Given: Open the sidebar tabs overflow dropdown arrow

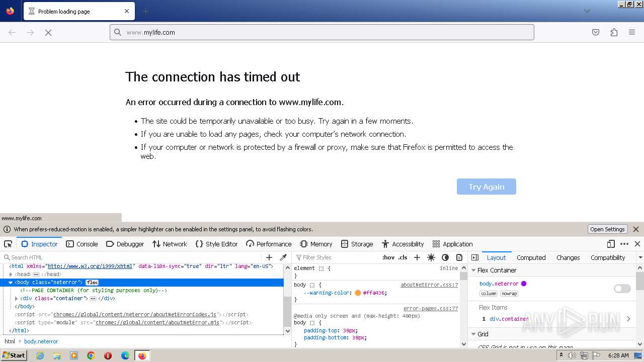Looking at the screenshot, I should [640, 257].
